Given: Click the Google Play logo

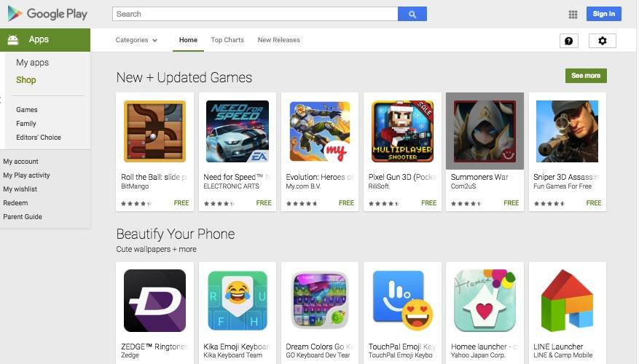Looking at the screenshot, I should (x=47, y=14).
